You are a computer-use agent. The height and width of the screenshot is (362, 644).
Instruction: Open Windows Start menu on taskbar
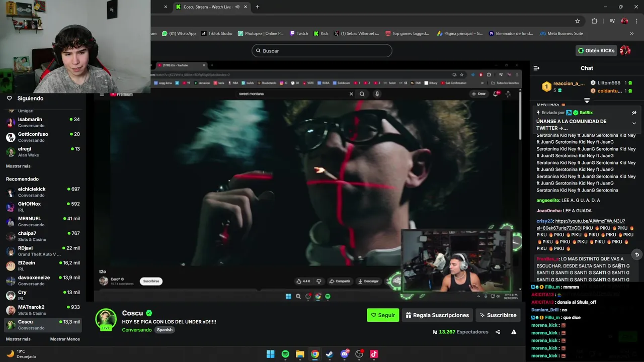pos(270,354)
